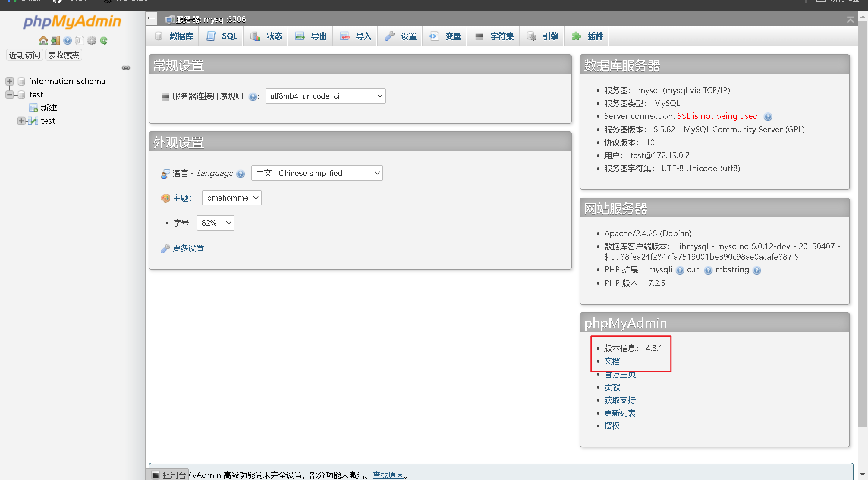Open the phpMyAdmin documentation help icon

[68, 41]
